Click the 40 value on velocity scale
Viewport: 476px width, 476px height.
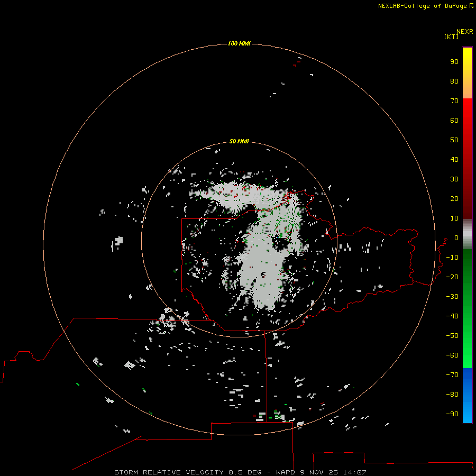pyautogui.click(x=454, y=159)
